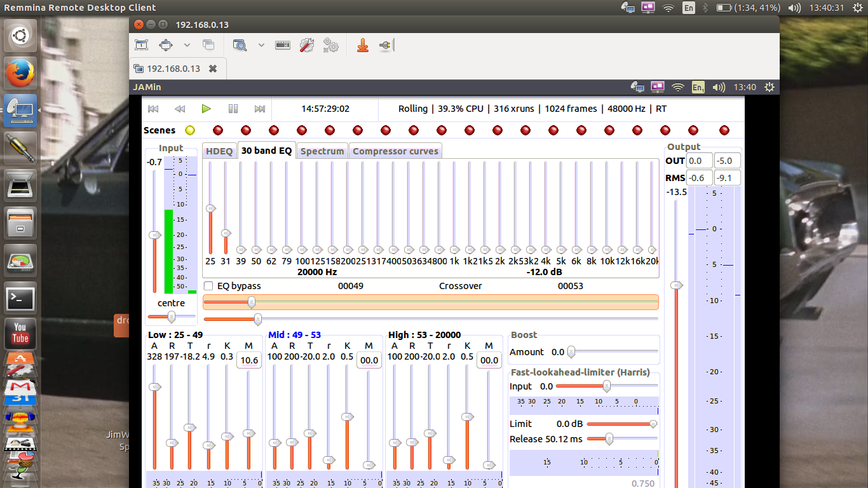Click the switch tab pages icon
868x488 pixels.
(208, 45)
